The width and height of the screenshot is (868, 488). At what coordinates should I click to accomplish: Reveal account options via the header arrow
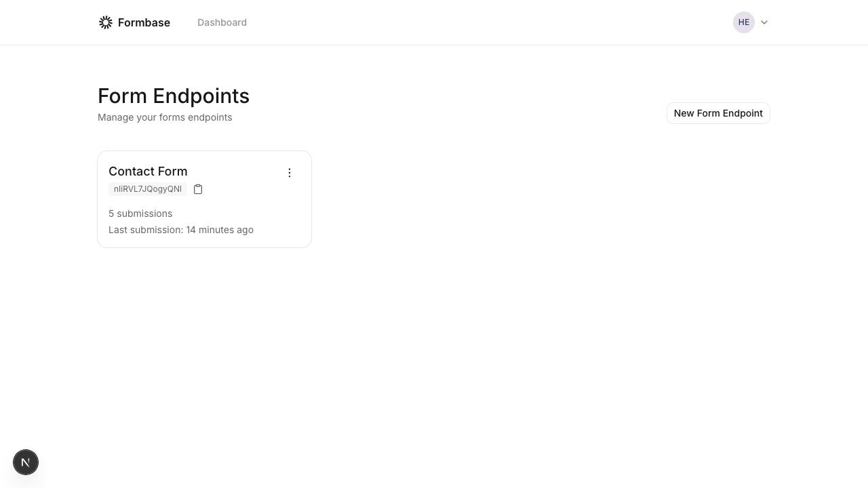coord(764,22)
